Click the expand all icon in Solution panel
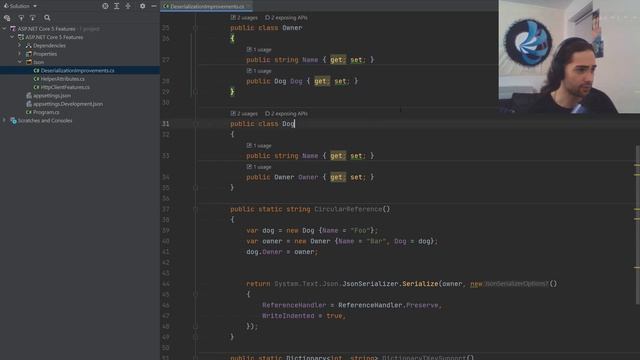This screenshot has height=360, width=640. [117, 6]
